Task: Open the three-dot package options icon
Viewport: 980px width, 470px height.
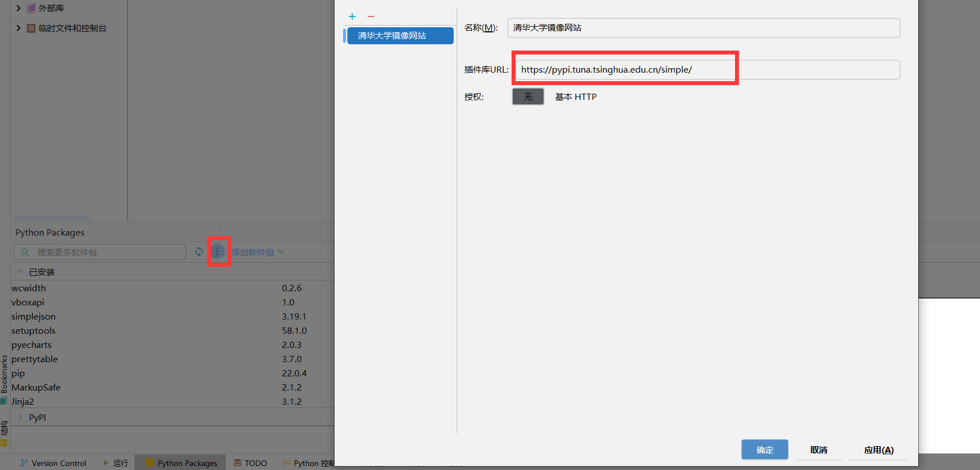Action: (217, 251)
